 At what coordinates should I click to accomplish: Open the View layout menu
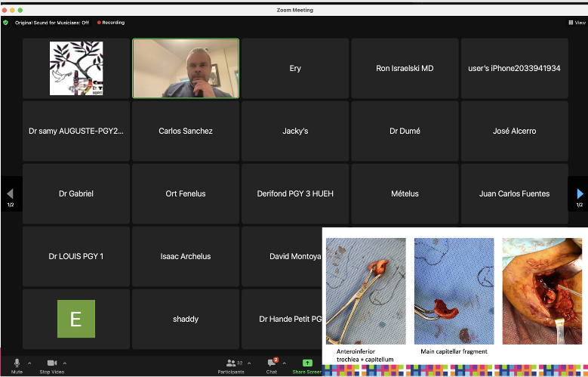click(577, 23)
